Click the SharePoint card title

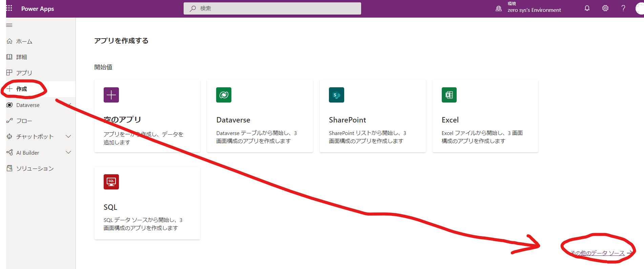pyautogui.click(x=348, y=120)
